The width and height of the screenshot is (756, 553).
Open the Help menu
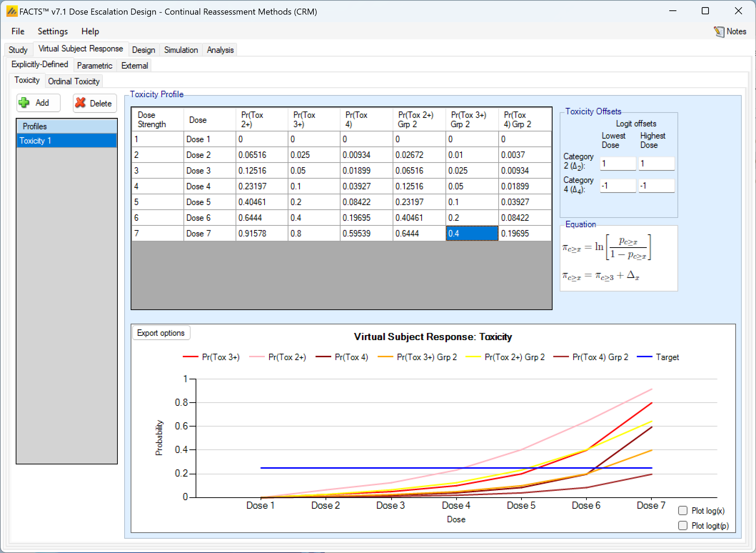point(90,31)
